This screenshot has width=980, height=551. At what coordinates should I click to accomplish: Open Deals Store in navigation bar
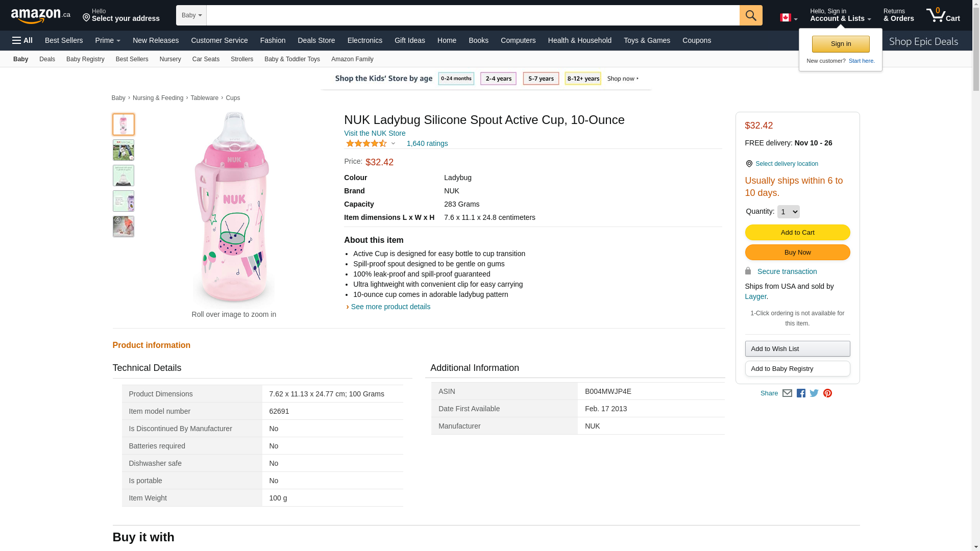tap(316, 40)
